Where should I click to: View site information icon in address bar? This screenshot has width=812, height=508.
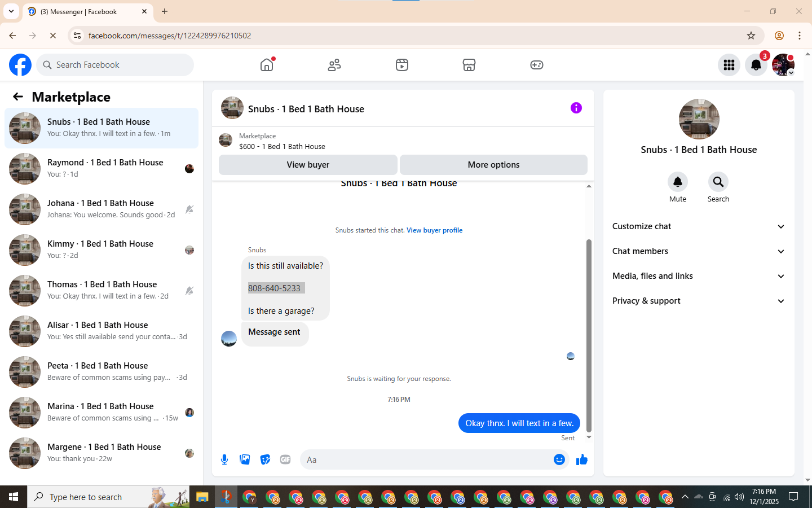point(77,36)
